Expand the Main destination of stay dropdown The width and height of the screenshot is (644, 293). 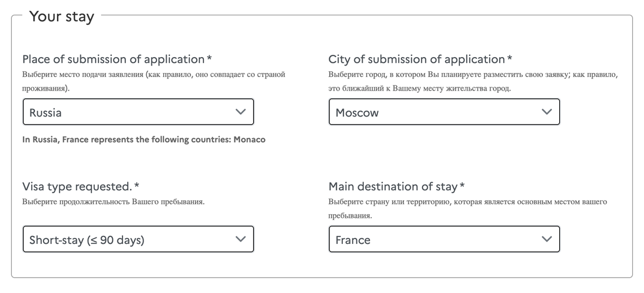pyautogui.click(x=444, y=239)
